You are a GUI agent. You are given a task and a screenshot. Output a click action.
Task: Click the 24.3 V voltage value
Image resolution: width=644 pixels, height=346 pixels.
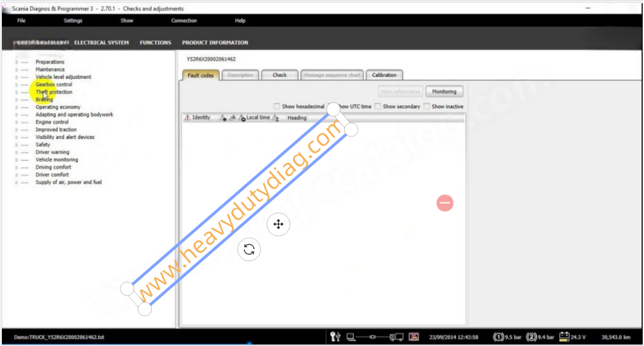click(578, 338)
